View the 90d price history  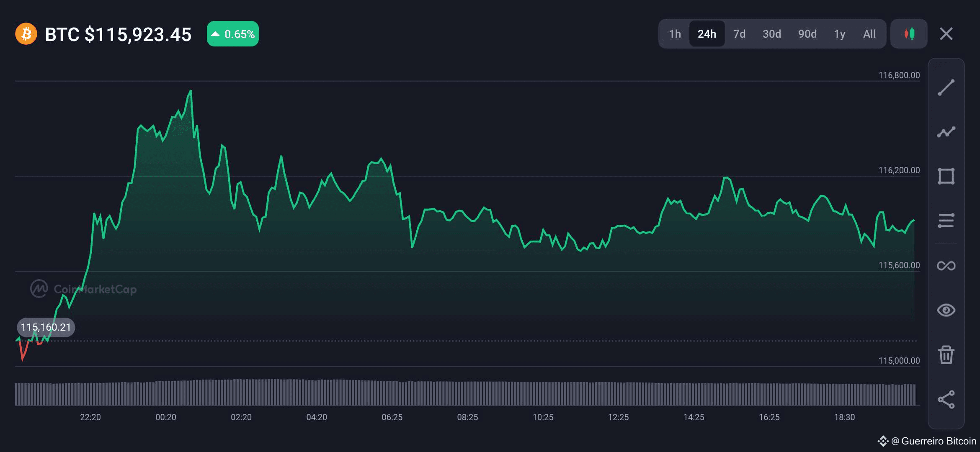[807, 34]
